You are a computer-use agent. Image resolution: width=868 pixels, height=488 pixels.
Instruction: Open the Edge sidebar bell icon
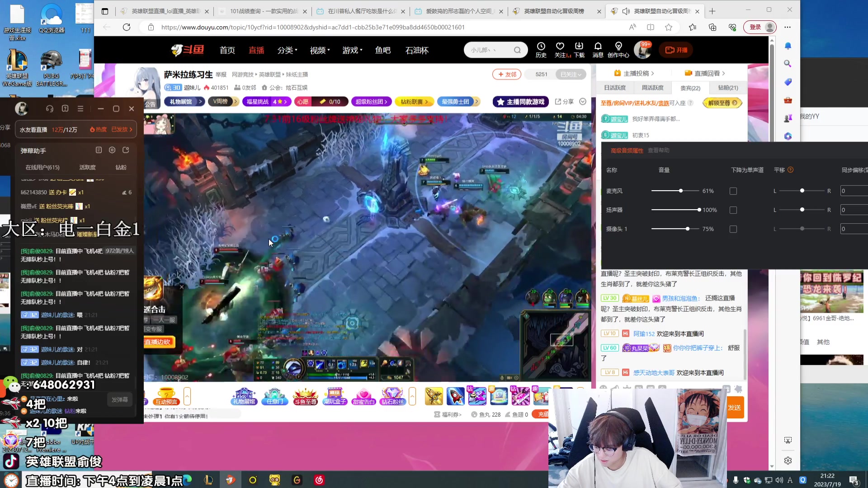pyautogui.click(x=788, y=46)
